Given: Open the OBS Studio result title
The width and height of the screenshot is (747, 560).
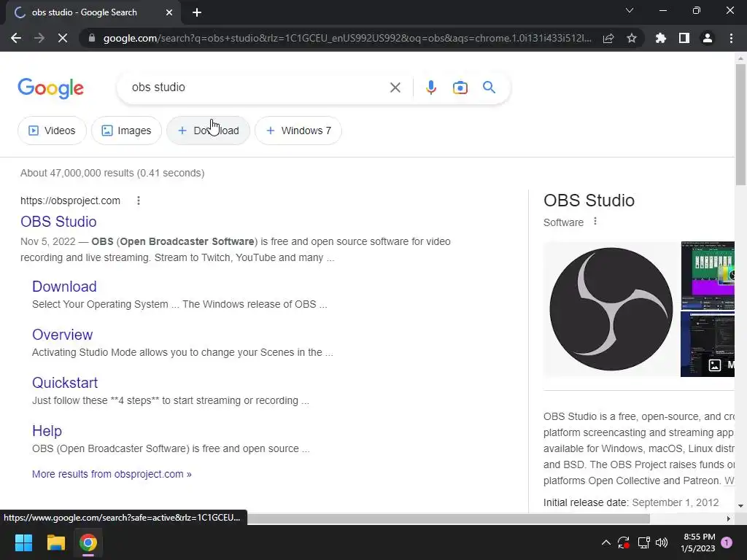Looking at the screenshot, I should [58, 222].
